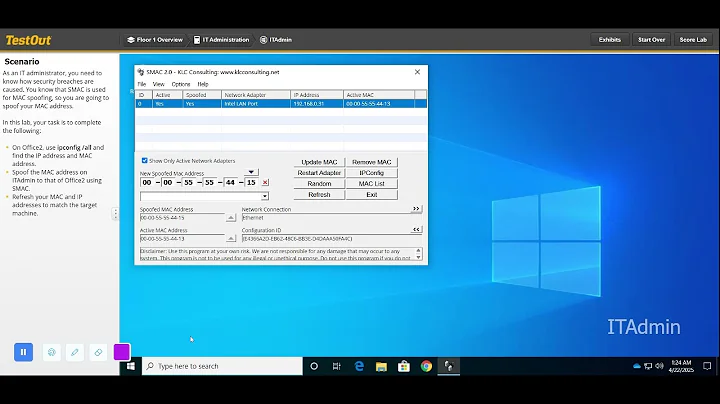Click the OneDrive cloud tray icon
The width and height of the screenshot is (720, 404).
tap(637, 366)
